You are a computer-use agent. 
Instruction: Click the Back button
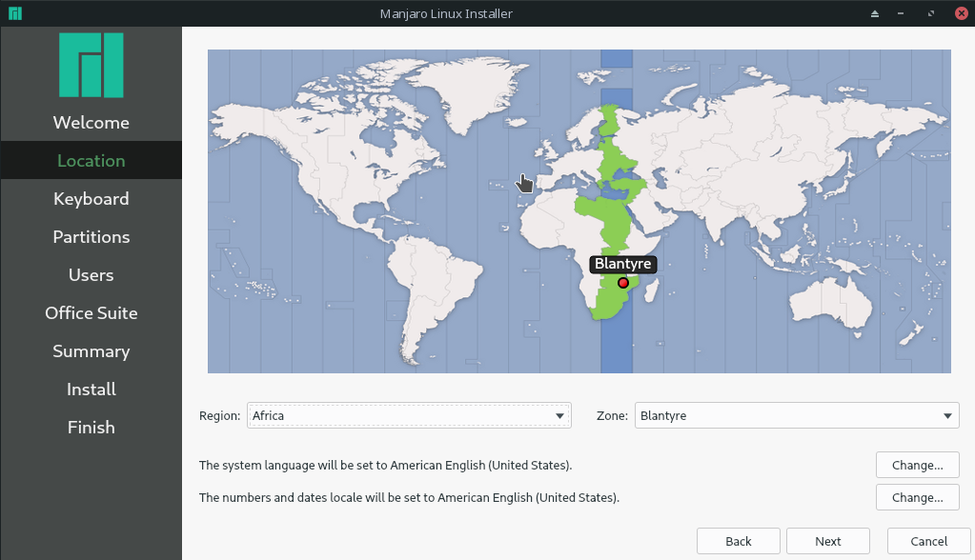click(738, 541)
